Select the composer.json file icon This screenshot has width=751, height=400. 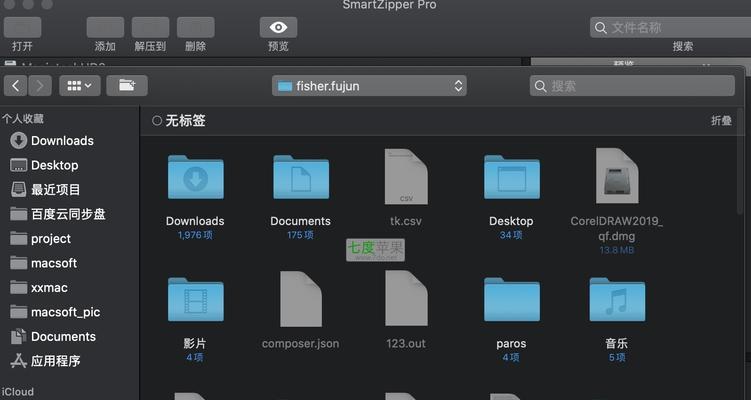301,299
